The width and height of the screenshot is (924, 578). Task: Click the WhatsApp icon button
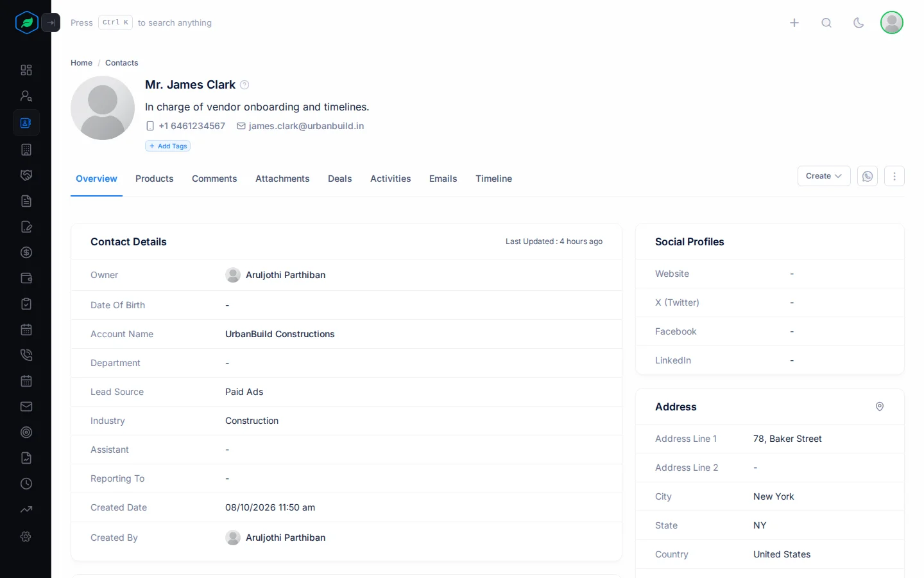pos(868,176)
